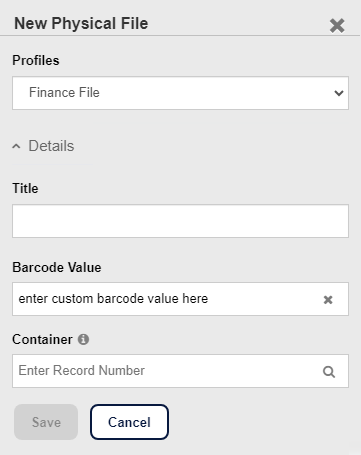Screen dimensions: 361x455
Task: Click the Title field label
Action: click(x=25, y=188)
